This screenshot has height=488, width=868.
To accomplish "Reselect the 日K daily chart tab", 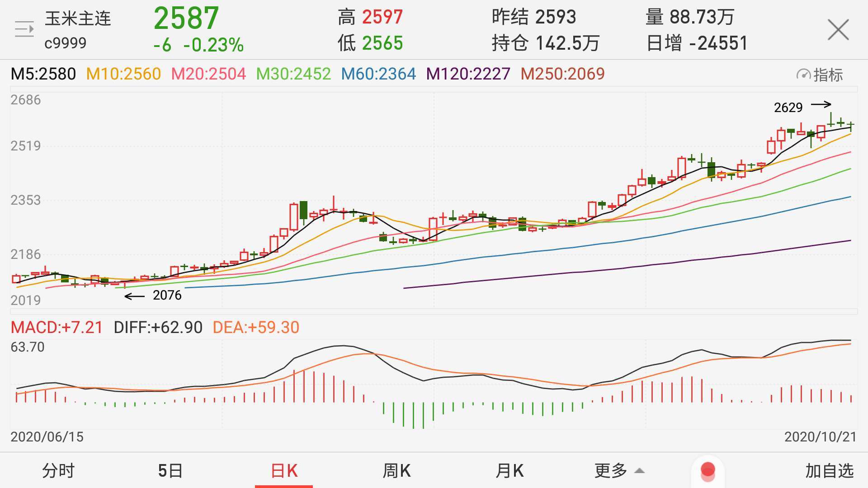I will click(x=283, y=470).
